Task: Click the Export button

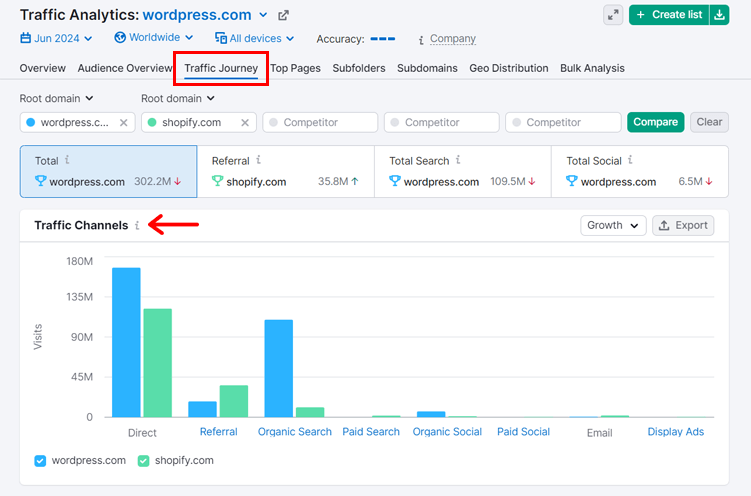Action: tap(683, 225)
